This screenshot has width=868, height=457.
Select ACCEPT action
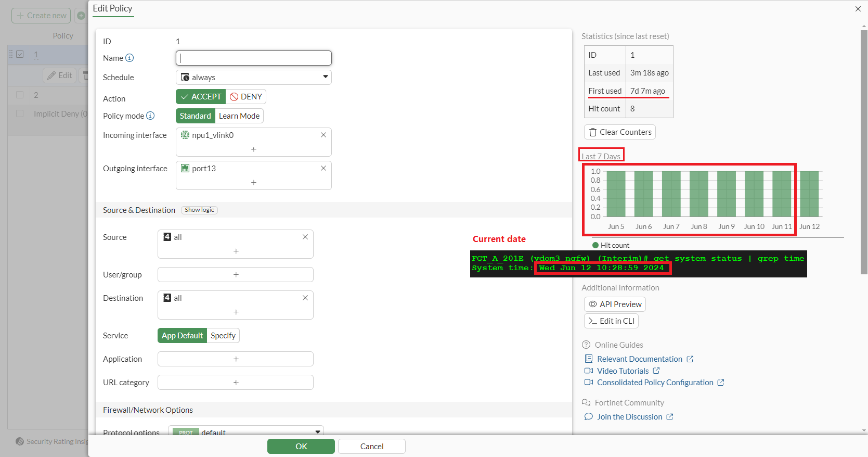click(x=201, y=97)
